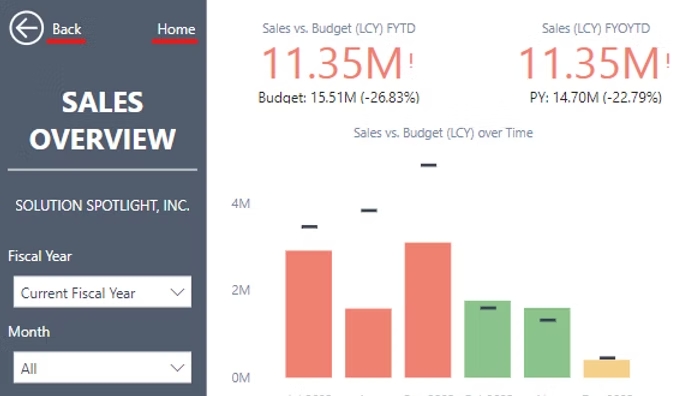
Task: Click the 'Sales vs. Budget (LCY) over Time' title
Action: click(443, 133)
